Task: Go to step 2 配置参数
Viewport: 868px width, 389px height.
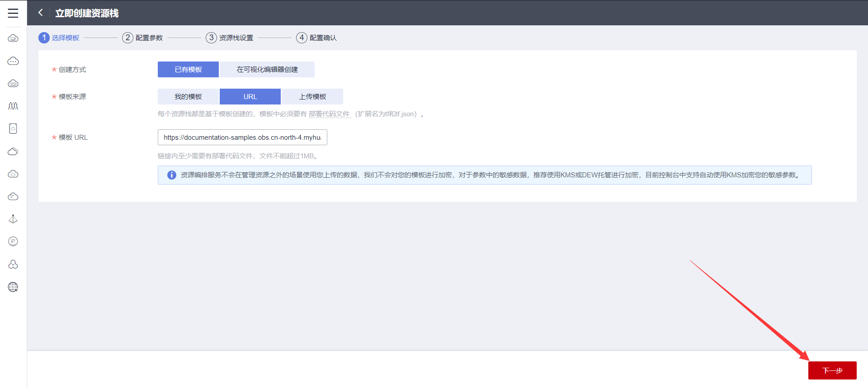Action: coord(142,38)
